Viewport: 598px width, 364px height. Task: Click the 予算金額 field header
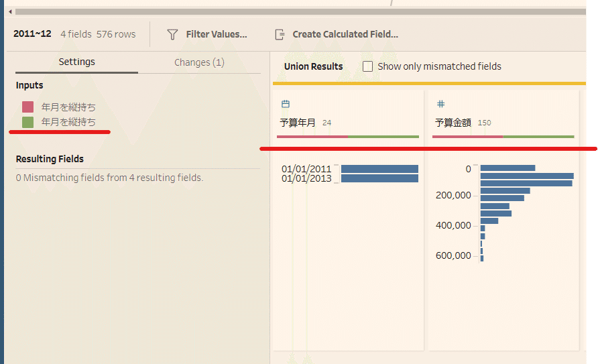pos(453,123)
